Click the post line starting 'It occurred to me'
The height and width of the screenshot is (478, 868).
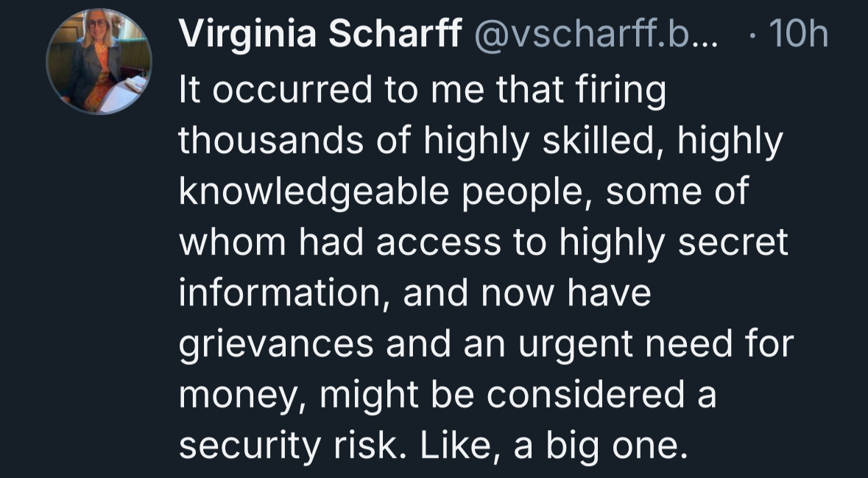click(x=422, y=91)
